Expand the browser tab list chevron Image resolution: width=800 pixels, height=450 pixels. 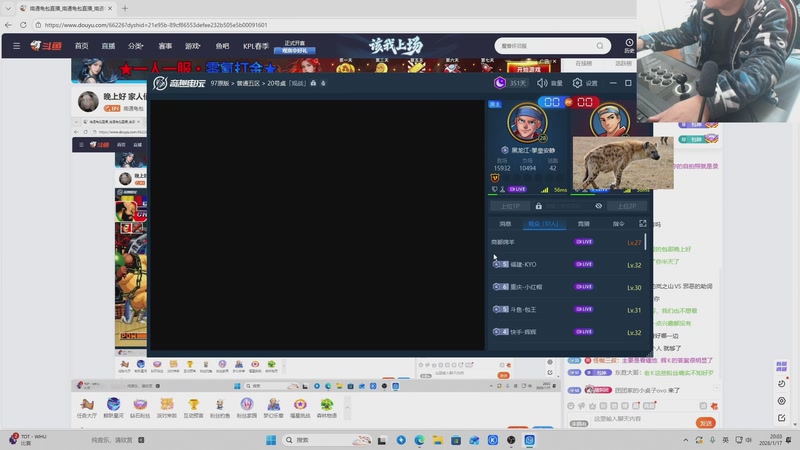pos(8,8)
